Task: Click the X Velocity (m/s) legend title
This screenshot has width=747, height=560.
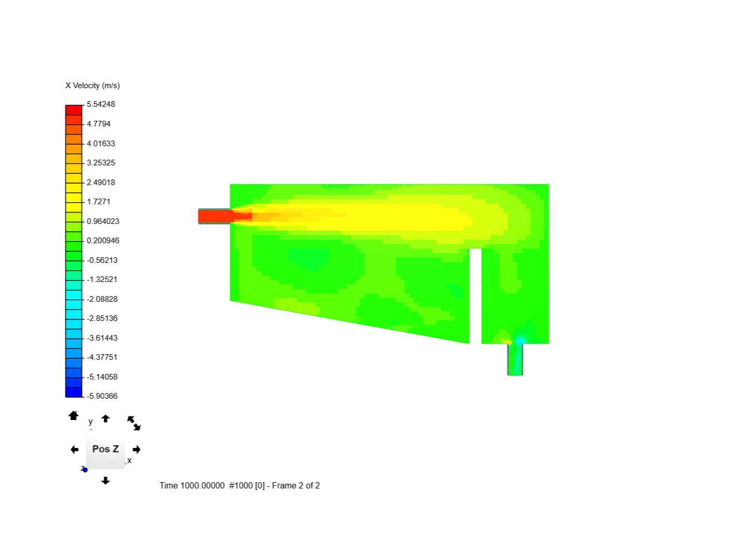Action: coord(93,86)
